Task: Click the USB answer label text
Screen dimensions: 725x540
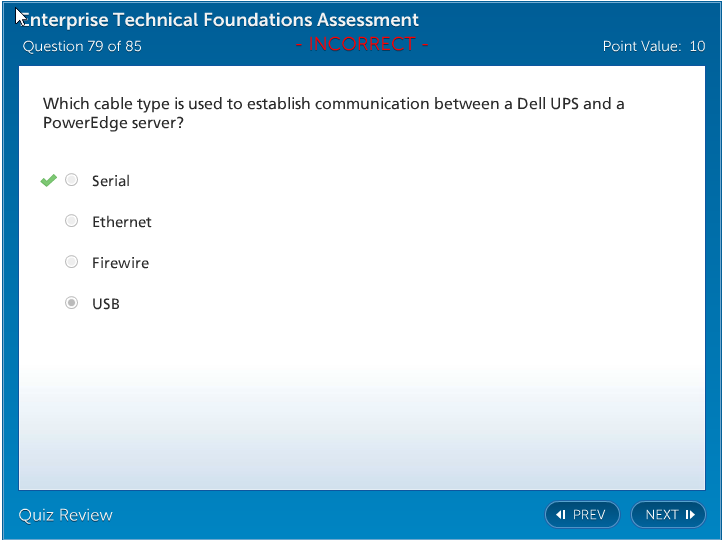Action: coord(106,304)
